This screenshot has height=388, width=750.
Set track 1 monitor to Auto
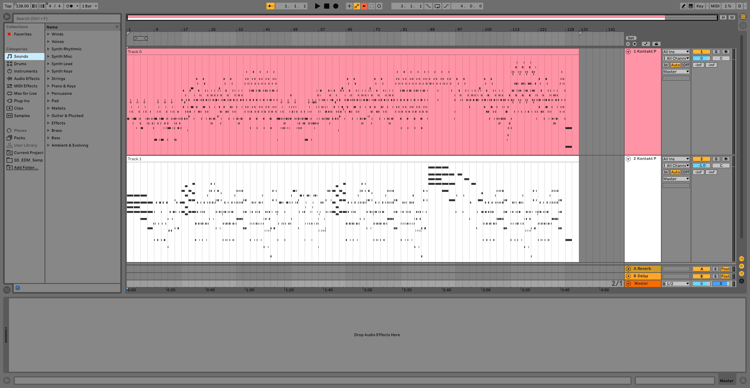(675, 65)
